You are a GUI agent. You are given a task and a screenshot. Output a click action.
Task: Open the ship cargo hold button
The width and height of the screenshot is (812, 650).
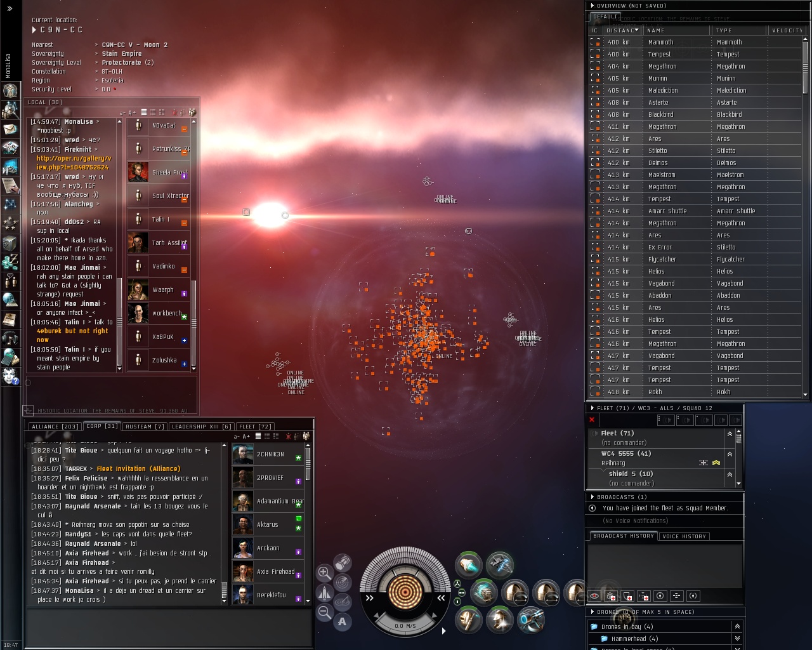[x=343, y=562]
